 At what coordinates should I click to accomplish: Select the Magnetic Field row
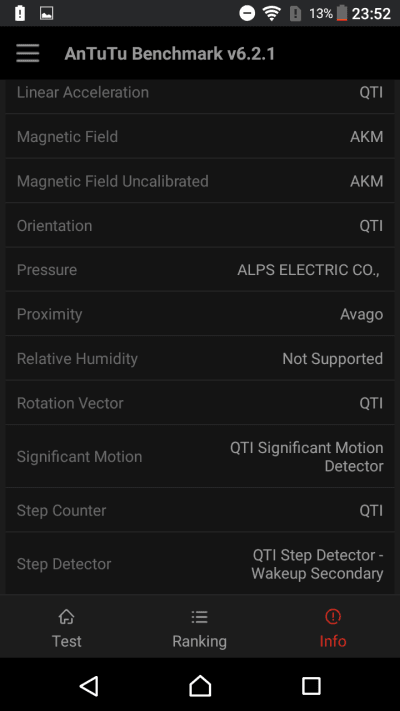click(x=200, y=136)
